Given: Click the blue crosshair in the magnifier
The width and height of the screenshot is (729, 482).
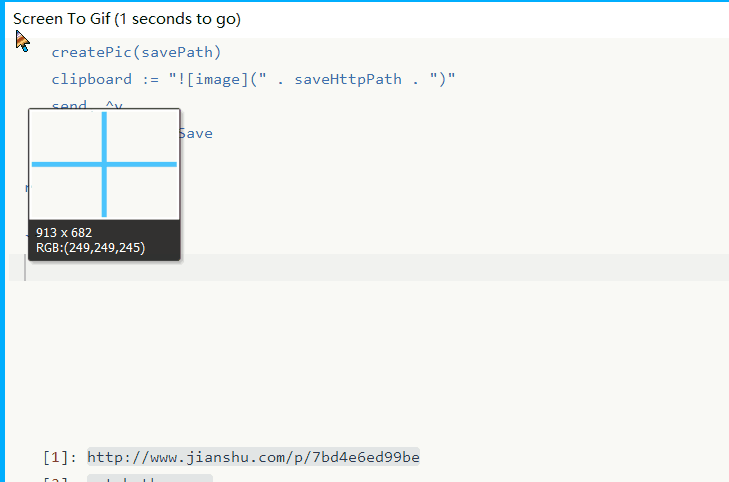Looking at the screenshot, I should (104, 164).
